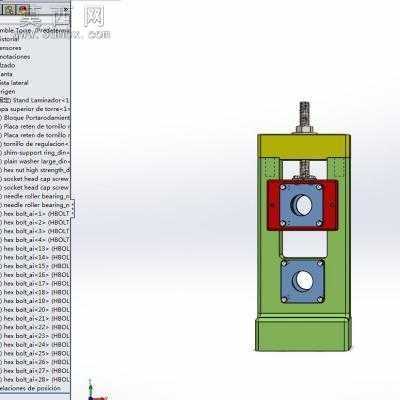400x400 pixels.
Task: Select tornillo de regulacion component
Action: point(35,144)
